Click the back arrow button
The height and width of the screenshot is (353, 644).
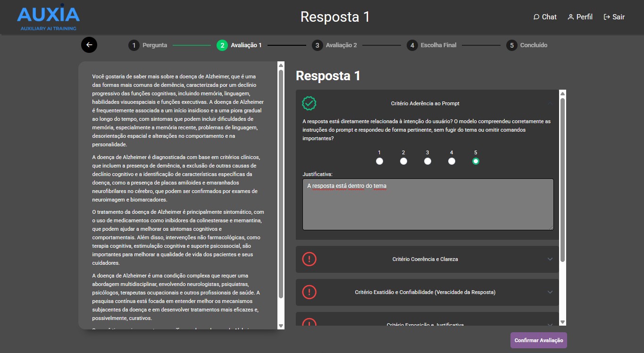coord(89,45)
